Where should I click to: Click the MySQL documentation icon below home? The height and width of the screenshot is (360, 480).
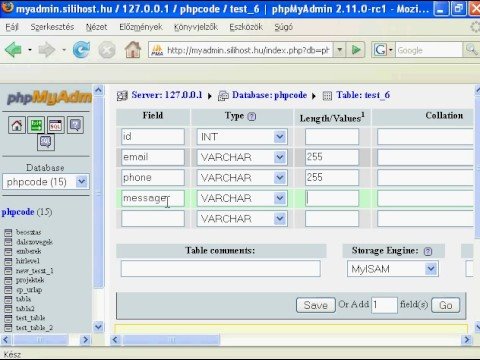click(x=46, y=142)
